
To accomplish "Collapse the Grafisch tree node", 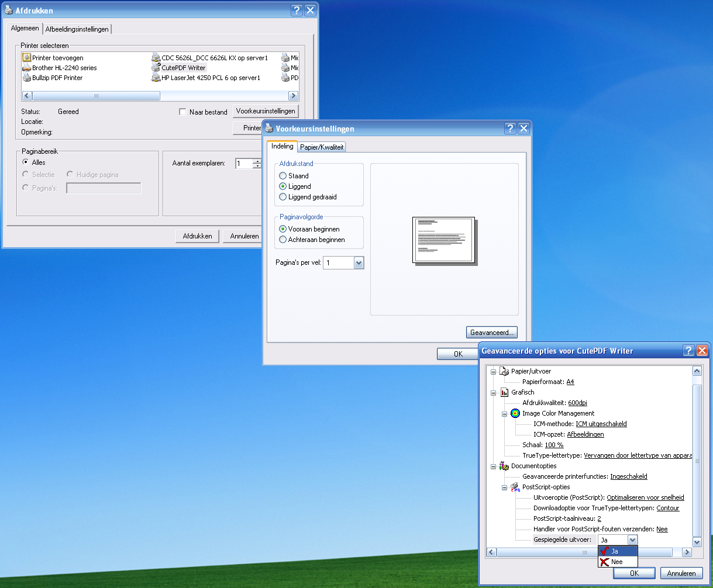I will [x=492, y=392].
